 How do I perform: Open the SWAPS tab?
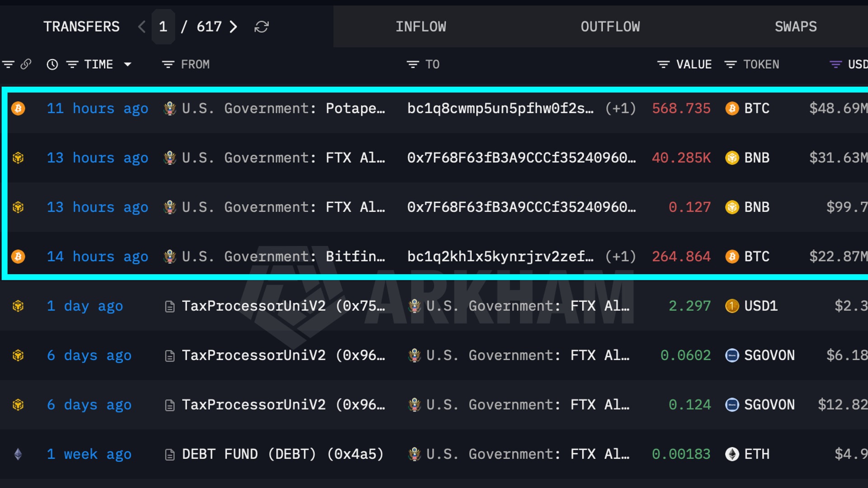(x=796, y=27)
